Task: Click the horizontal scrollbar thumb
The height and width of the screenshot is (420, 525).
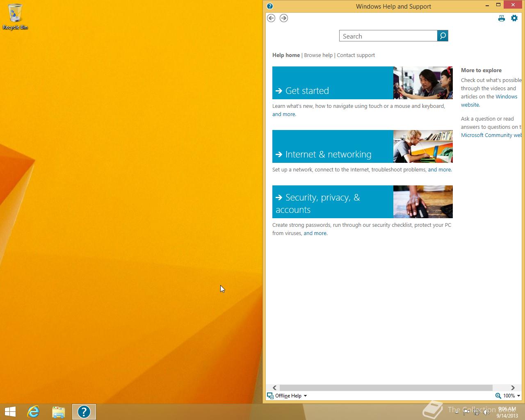Action: point(386,388)
